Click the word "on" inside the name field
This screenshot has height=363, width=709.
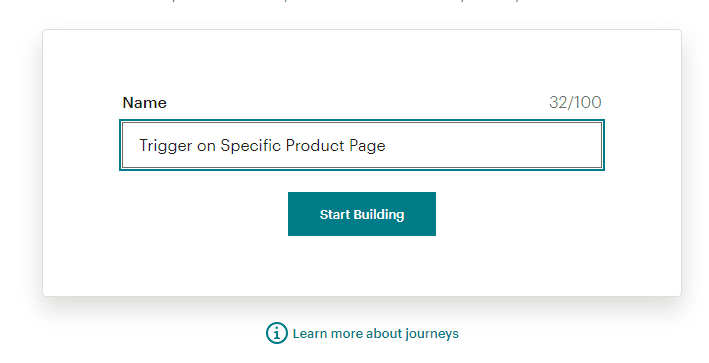[206, 146]
